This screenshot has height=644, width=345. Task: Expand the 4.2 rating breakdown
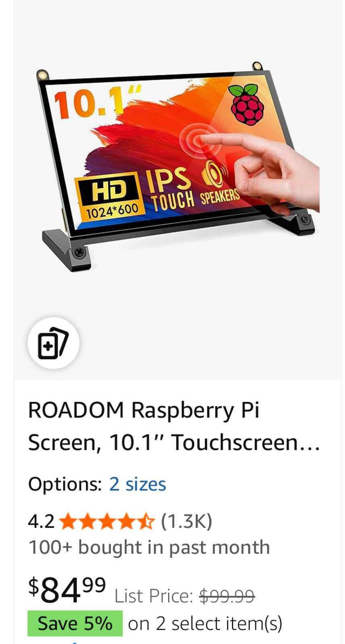(41, 521)
